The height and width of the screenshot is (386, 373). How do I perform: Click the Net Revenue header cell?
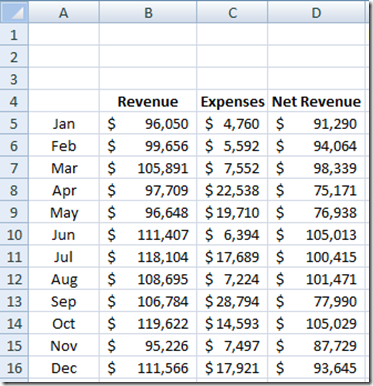click(316, 101)
